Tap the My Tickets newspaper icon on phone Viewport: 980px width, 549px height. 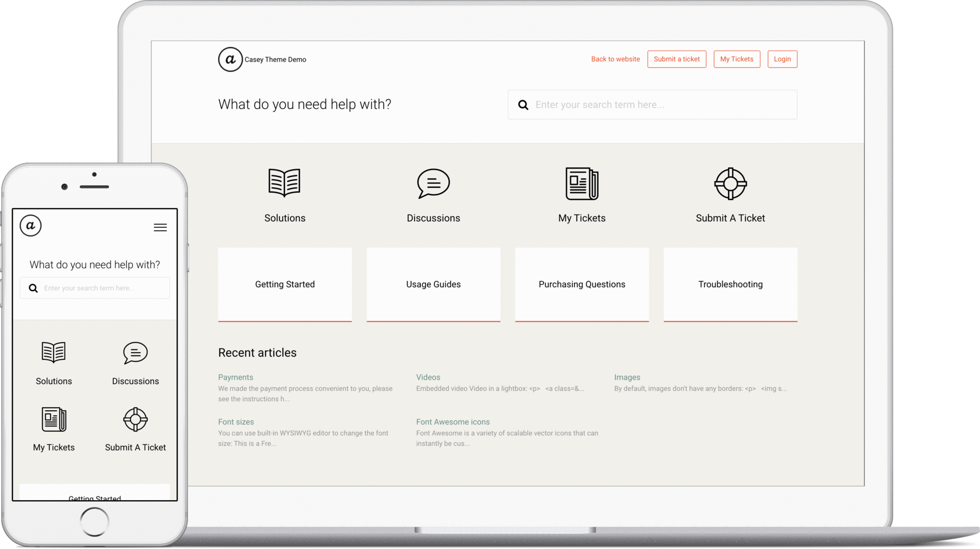click(54, 419)
